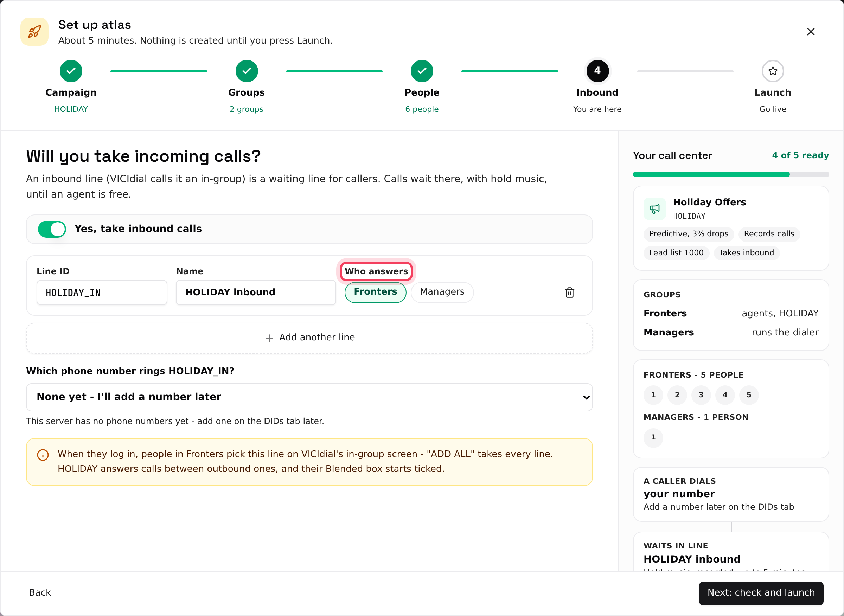Click HOLIDAY inbound in waits in line card
Viewport: 844px width, 616px height.
(691, 559)
